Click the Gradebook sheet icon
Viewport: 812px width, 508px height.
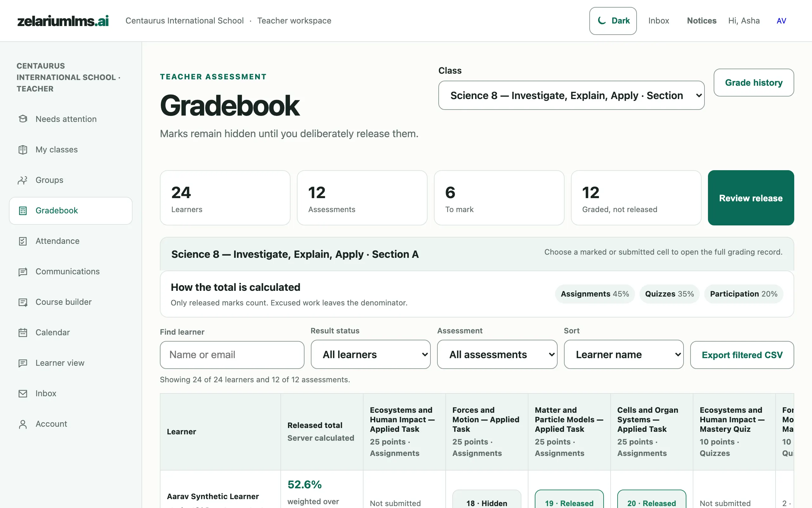[x=23, y=211]
